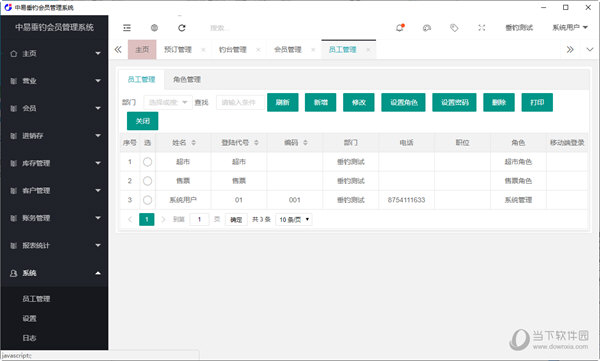Click the 报表统计 sidebar icon
Viewport: 600px width, 361px height.
(14, 245)
